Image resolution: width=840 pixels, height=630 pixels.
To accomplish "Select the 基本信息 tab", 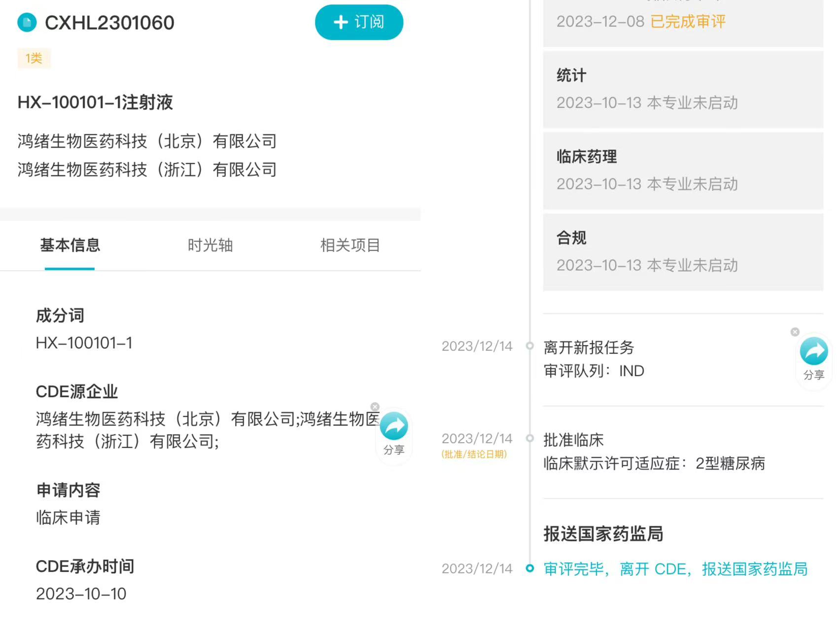I will coord(70,245).
